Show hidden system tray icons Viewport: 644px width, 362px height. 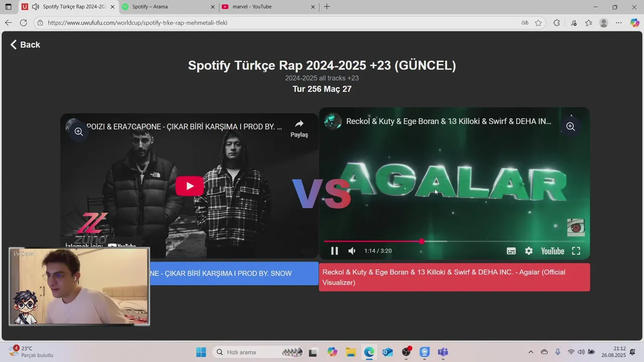tap(531, 352)
